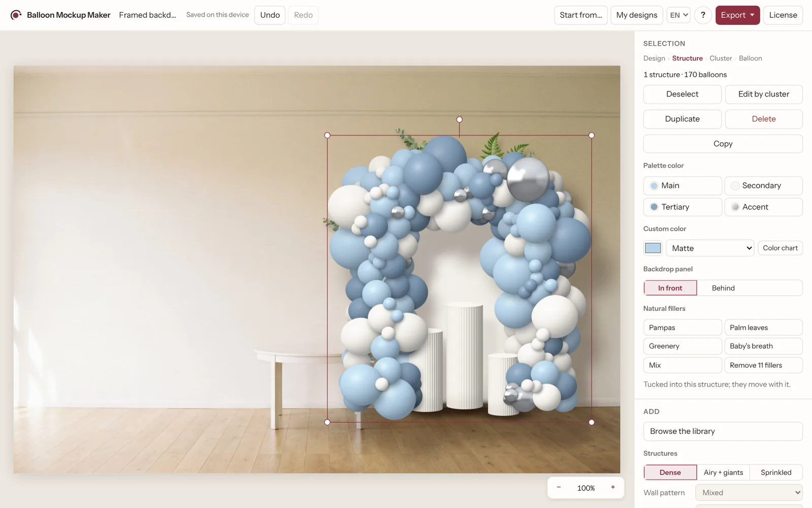This screenshot has width=812, height=508.
Task: Set backdrop panel to Behind
Action: [x=723, y=288]
